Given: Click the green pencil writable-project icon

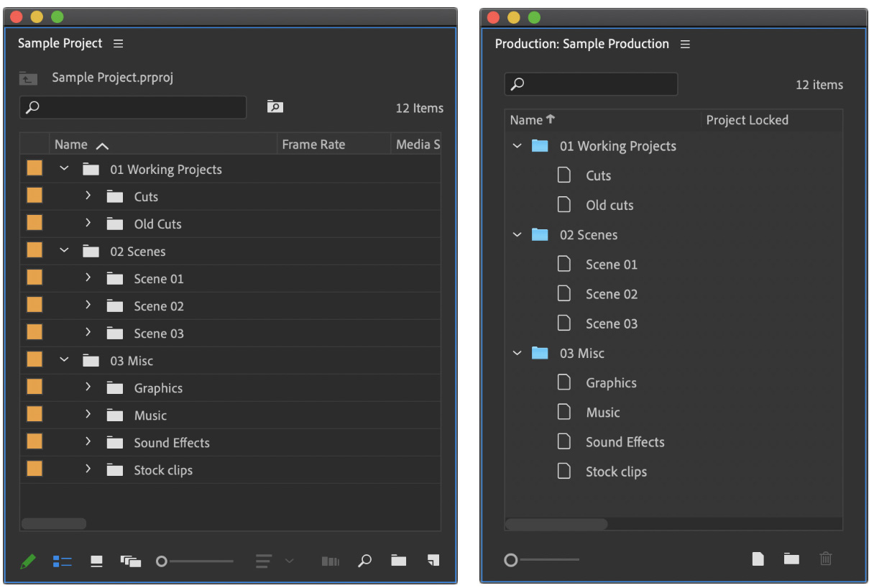Looking at the screenshot, I should click(28, 561).
